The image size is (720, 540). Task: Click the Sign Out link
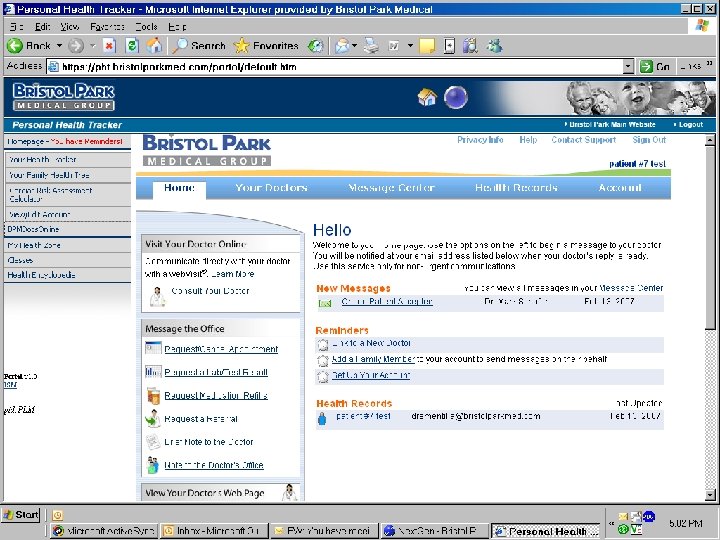tap(649, 140)
